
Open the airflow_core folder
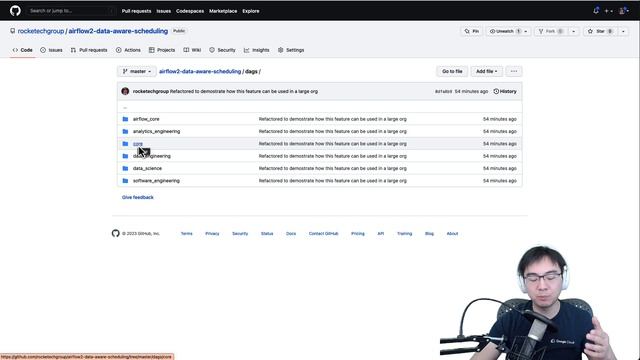[146, 119]
